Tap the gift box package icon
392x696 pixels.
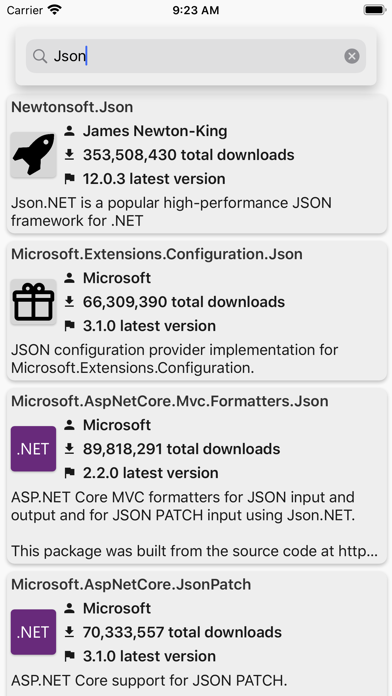tap(33, 302)
